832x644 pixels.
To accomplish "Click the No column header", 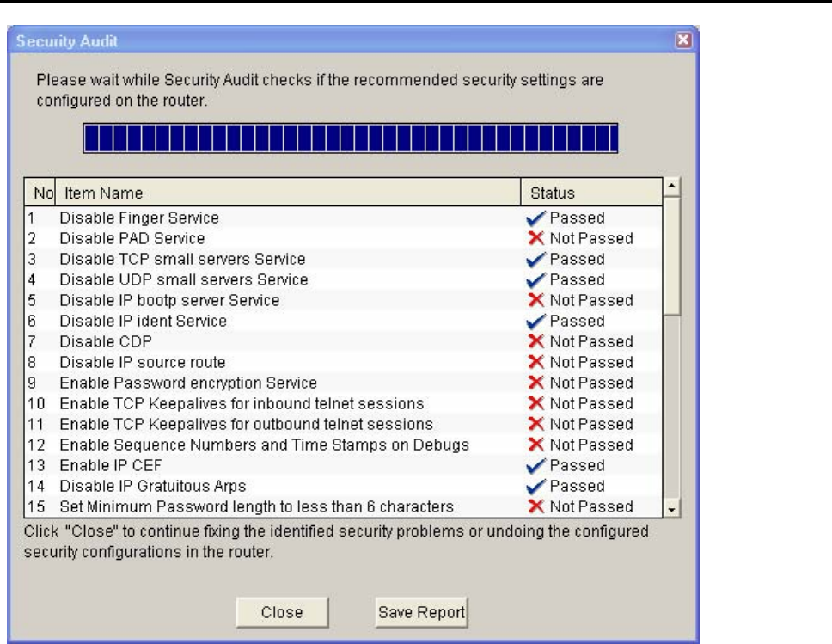I will click(40, 193).
